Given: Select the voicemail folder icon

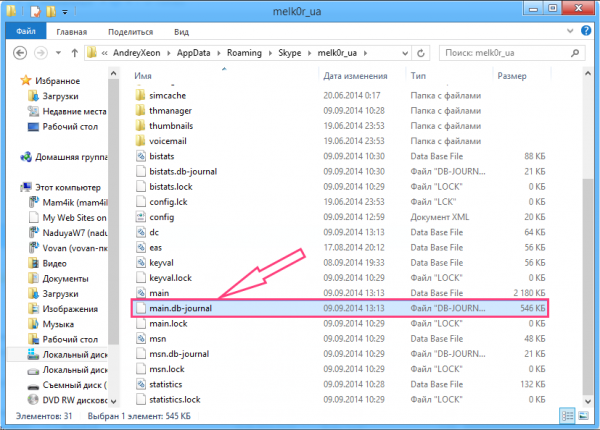Looking at the screenshot, I should click(x=141, y=141).
